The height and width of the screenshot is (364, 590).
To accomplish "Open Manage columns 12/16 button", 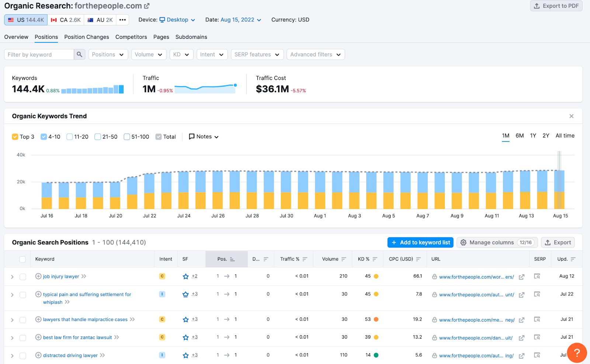I will coord(497,242).
